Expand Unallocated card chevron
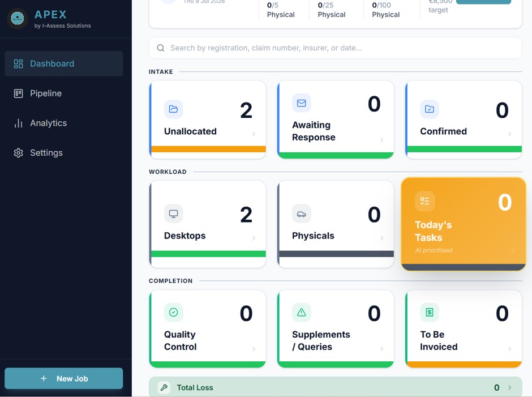Screen dimensions: 532x397 coord(254,134)
